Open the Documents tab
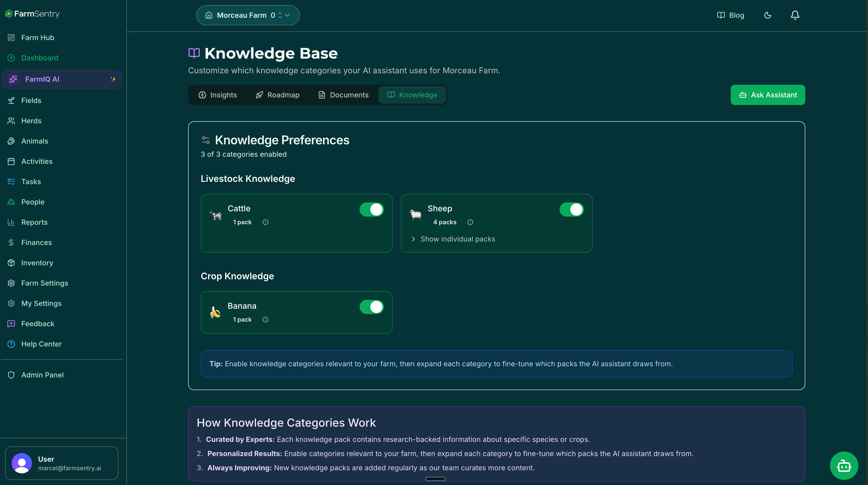Screen dimensions: 868x485 tap(343, 95)
